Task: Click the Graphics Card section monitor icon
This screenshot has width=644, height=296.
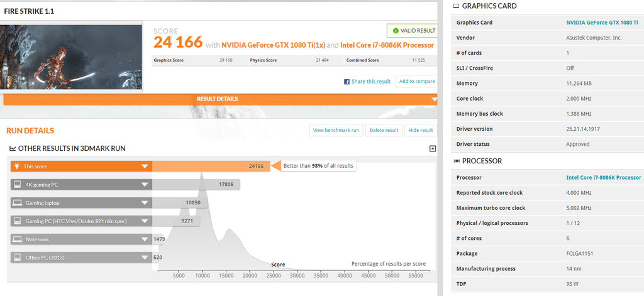Action: coord(456,6)
